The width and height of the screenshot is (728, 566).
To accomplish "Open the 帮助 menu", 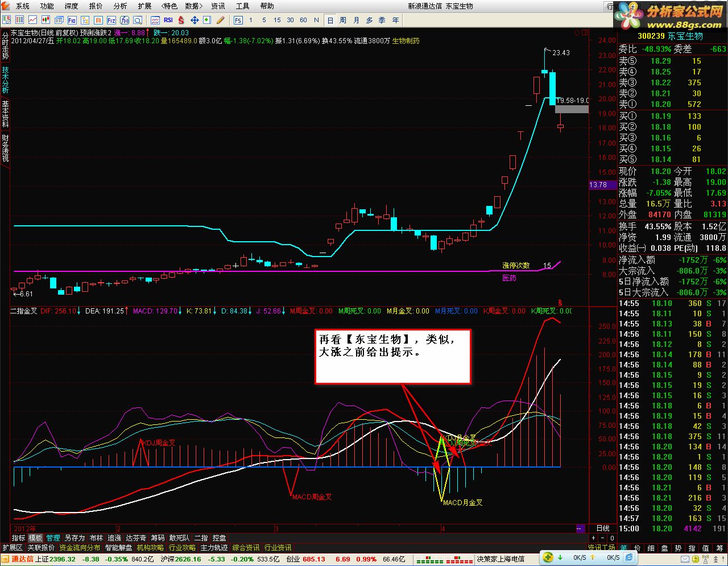I will coord(267,6).
